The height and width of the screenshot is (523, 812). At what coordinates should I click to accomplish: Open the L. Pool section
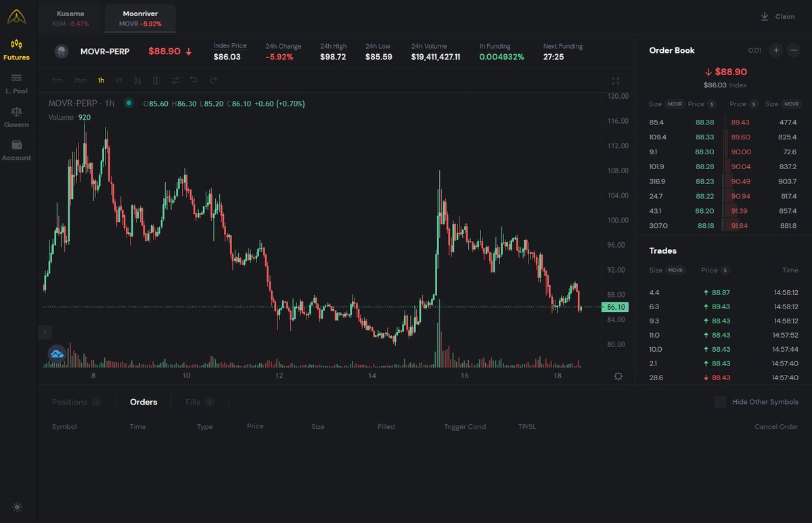pos(17,83)
